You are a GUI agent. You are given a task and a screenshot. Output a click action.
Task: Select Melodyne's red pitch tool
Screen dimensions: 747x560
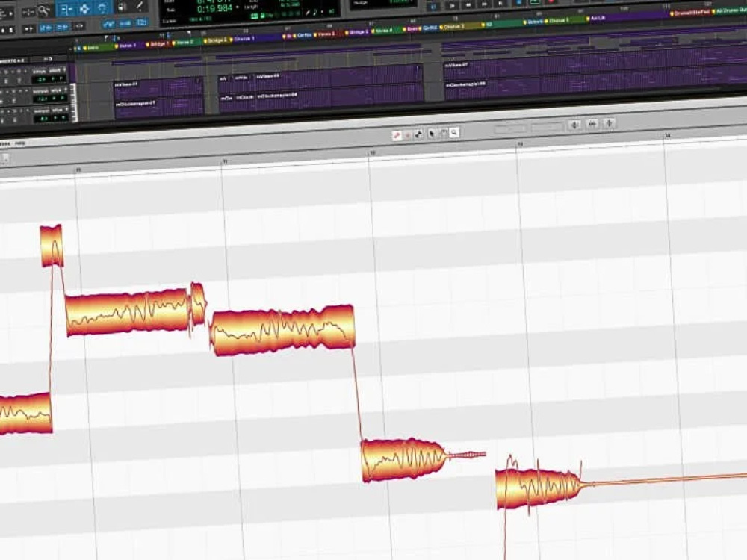point(397,136)
